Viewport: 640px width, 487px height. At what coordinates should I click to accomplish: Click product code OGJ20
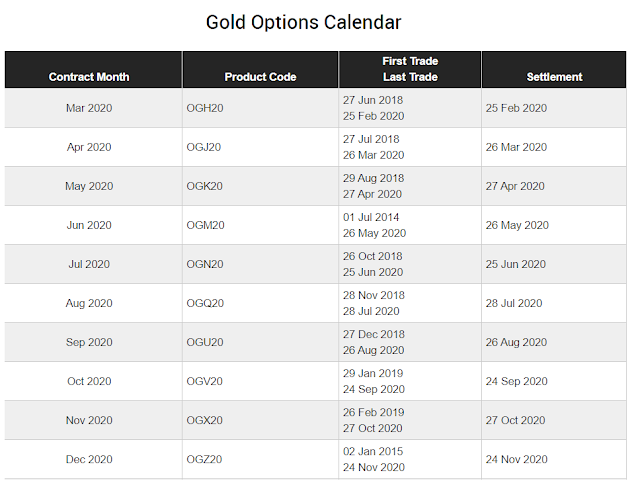(204, 147)
